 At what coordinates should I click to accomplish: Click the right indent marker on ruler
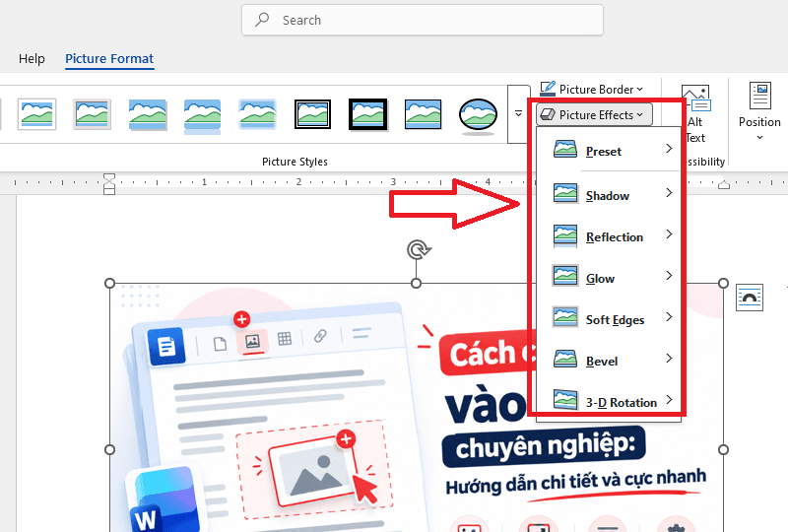724,185
